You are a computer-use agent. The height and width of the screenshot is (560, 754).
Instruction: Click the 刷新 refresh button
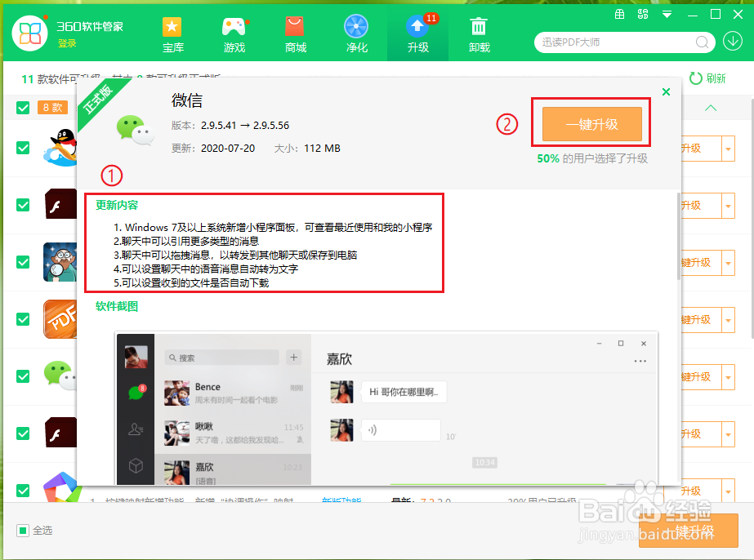[707, 78]
